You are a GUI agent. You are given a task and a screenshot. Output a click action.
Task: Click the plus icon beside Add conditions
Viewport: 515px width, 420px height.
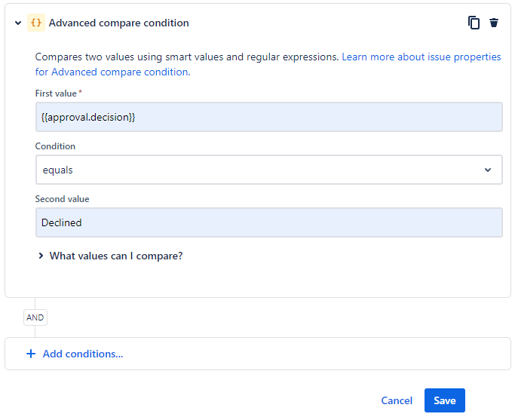[x=31, y=354]
